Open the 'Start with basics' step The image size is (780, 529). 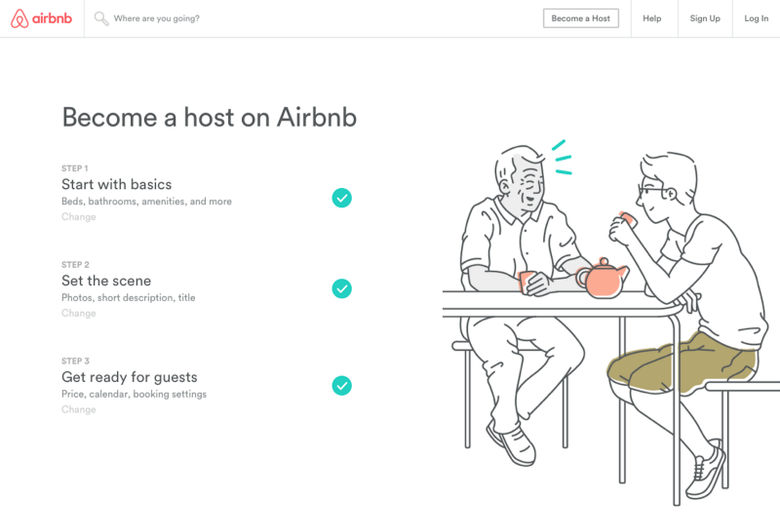[116, 185]
